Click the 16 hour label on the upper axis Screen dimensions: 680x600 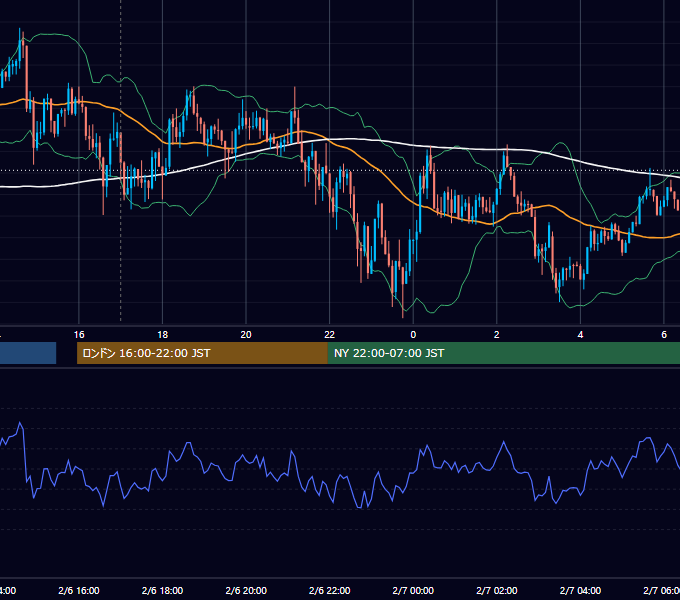(79, 335)
